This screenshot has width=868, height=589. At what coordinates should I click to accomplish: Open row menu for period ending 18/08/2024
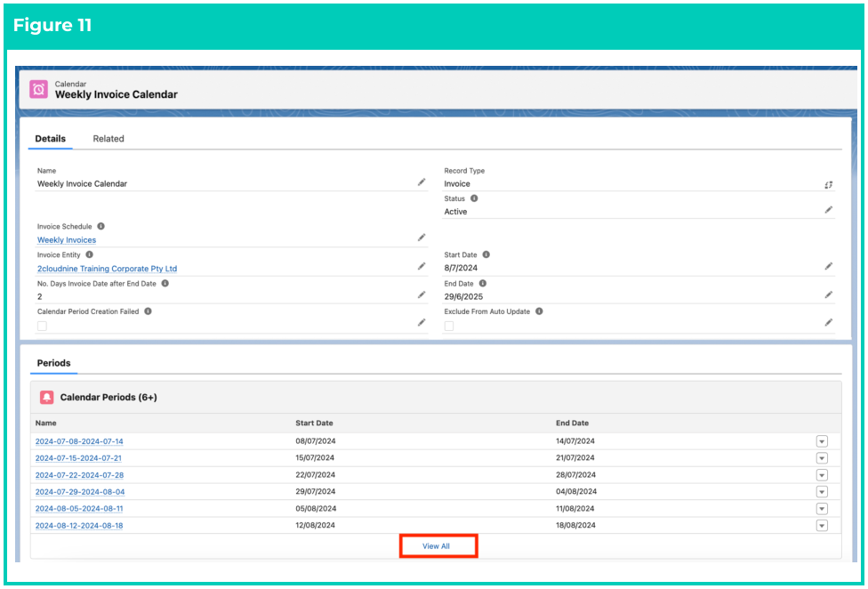tap(822, 525)
